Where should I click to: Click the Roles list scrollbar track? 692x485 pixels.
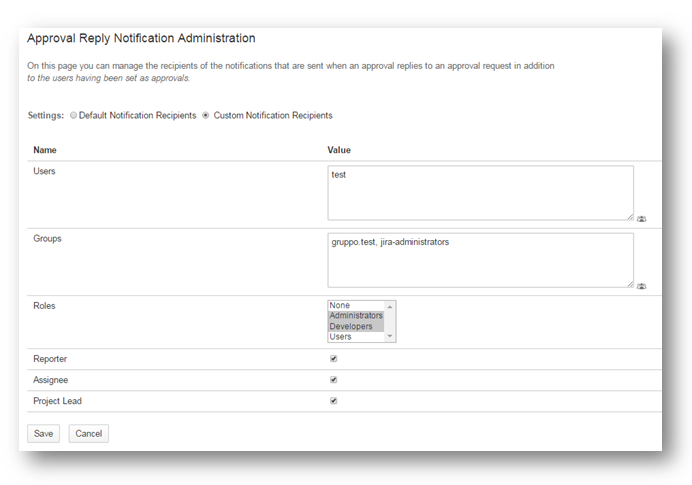point(391,321)
